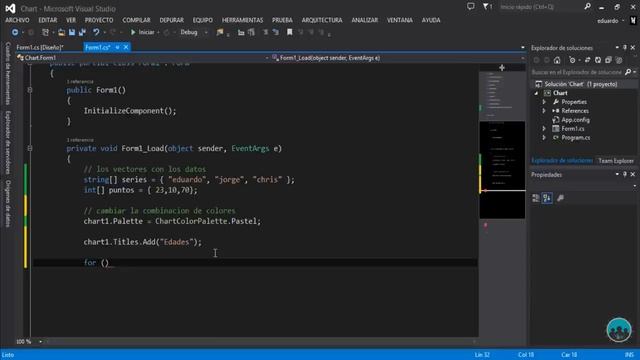Click the feedback speech bubble icon
640x360 pixels.
pyautogui.click(x=471, y=7)
